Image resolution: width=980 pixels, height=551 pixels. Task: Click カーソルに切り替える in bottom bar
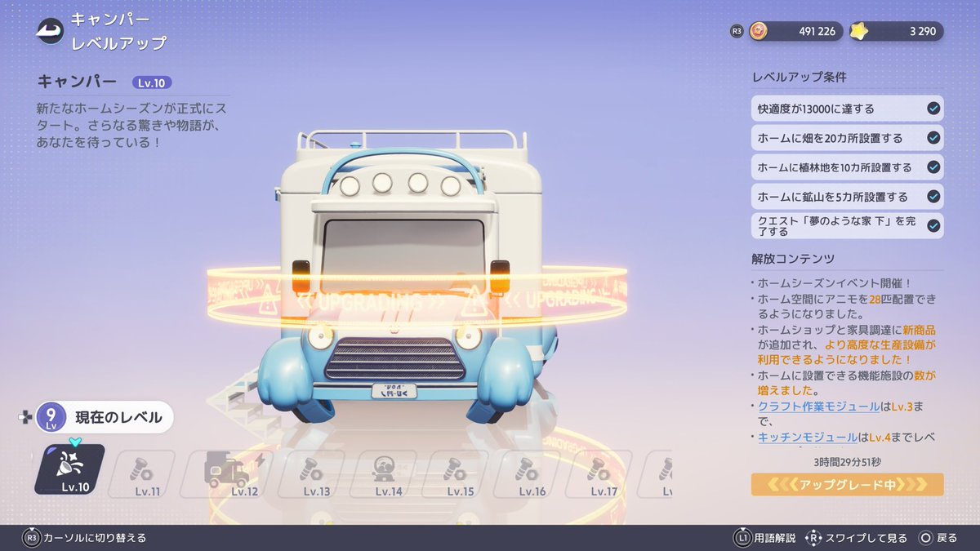96,538
